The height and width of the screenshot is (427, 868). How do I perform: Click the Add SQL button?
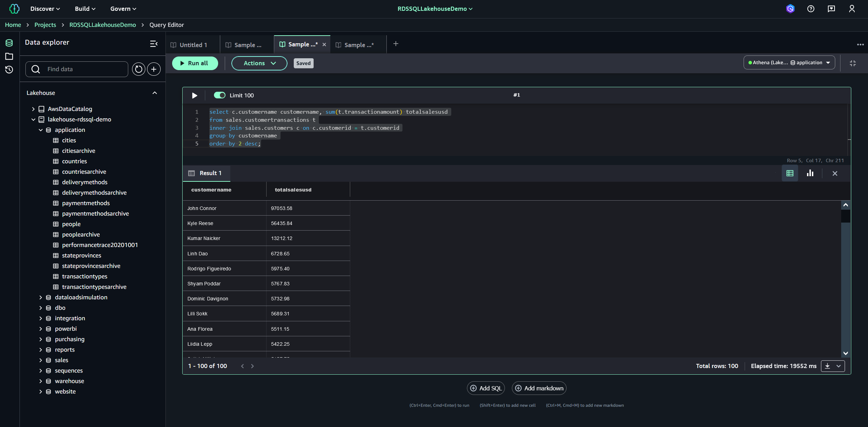coord(486,388)
